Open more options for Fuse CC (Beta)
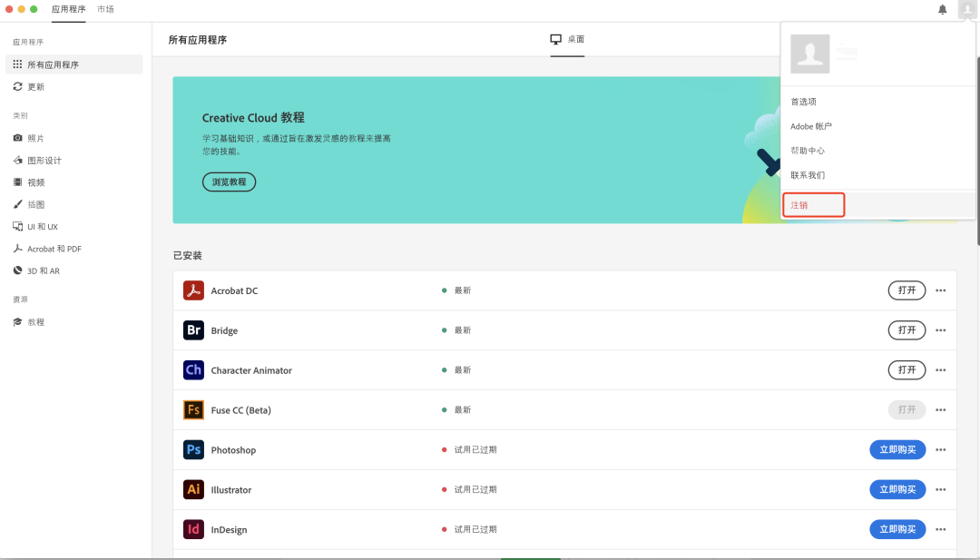Screen dimensions: 980x560 [941, 410]
